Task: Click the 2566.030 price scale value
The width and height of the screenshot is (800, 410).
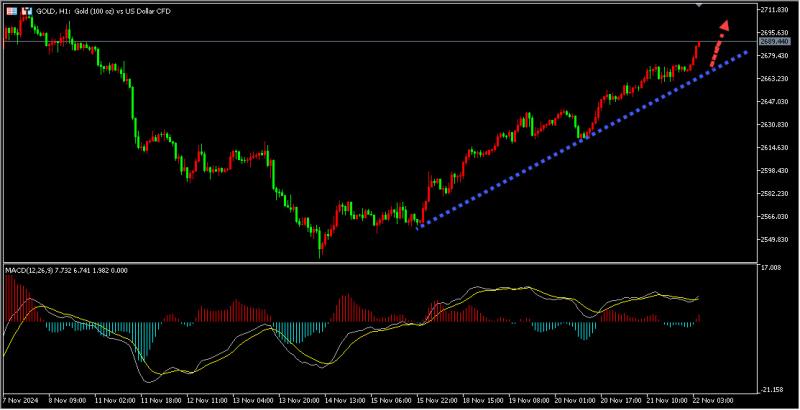Action: 773,216
